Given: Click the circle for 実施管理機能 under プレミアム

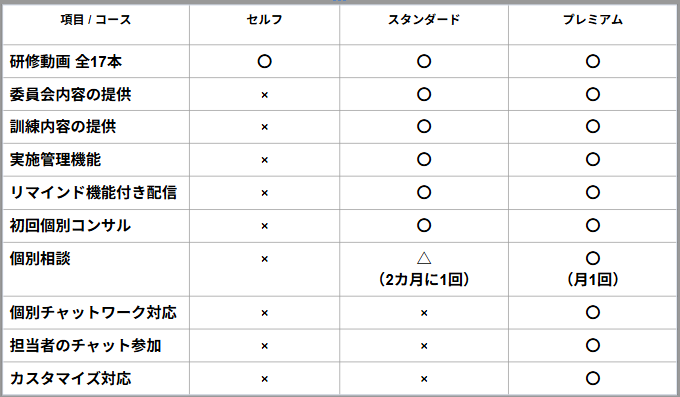Looking at the screenshot, I should click(x=593, y=159).
